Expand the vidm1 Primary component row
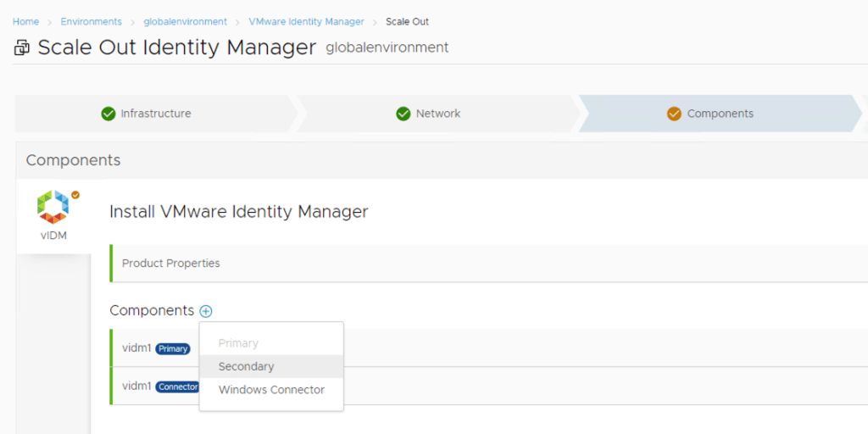The image size is (868, 434). click(136, 348)
